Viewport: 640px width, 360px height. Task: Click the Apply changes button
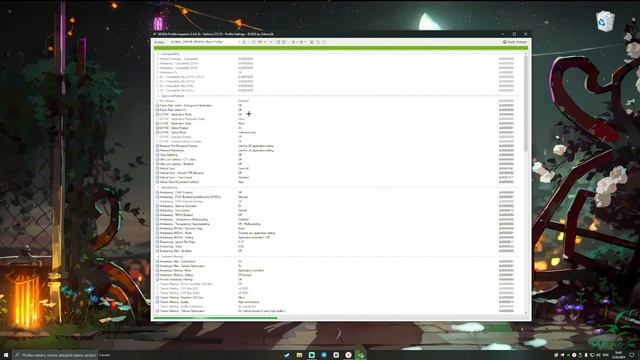(x=515, y=42)
